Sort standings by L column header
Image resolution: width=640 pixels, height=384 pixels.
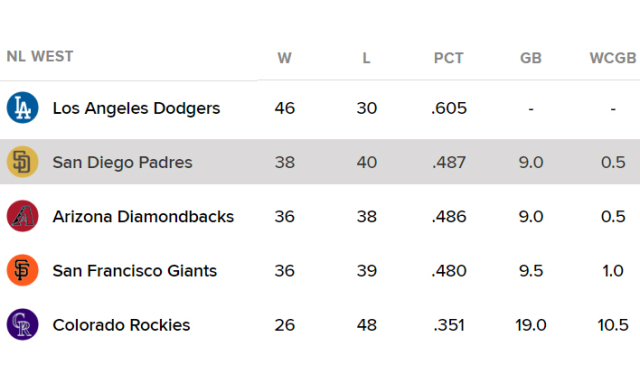tap(367, 58)
